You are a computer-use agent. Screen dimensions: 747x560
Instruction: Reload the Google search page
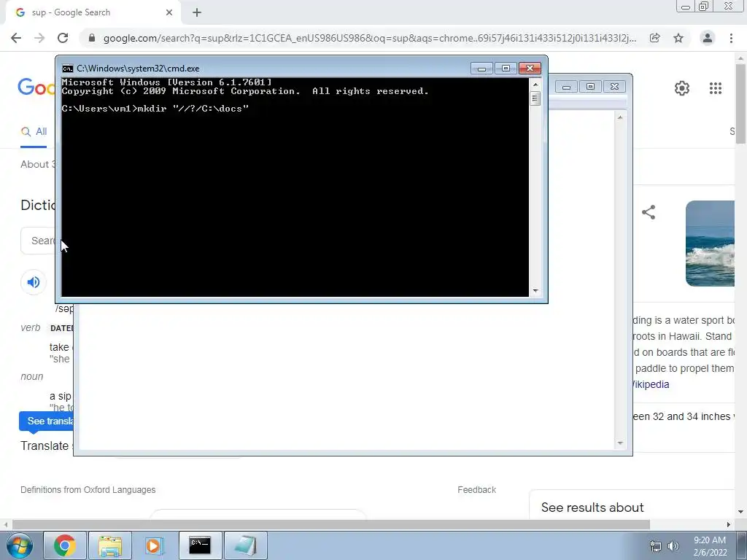click(x=63, y=38)
